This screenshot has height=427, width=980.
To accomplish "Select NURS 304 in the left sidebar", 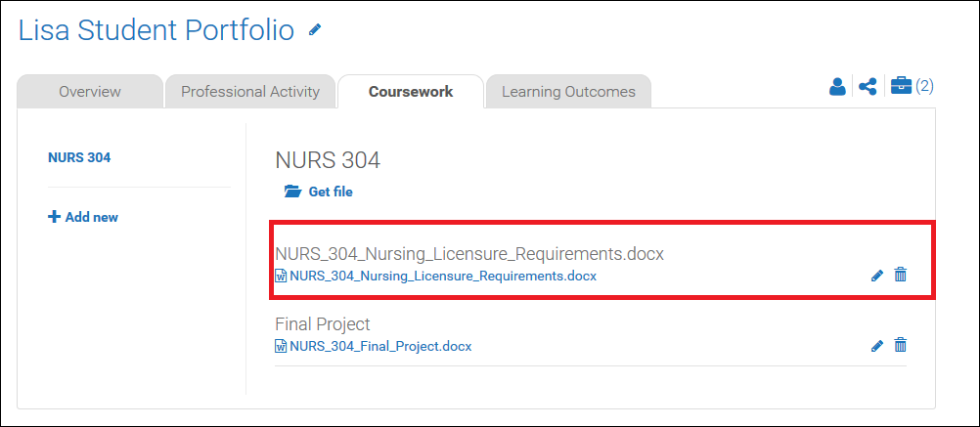I will pyautogui.click(x=79, y=157).
